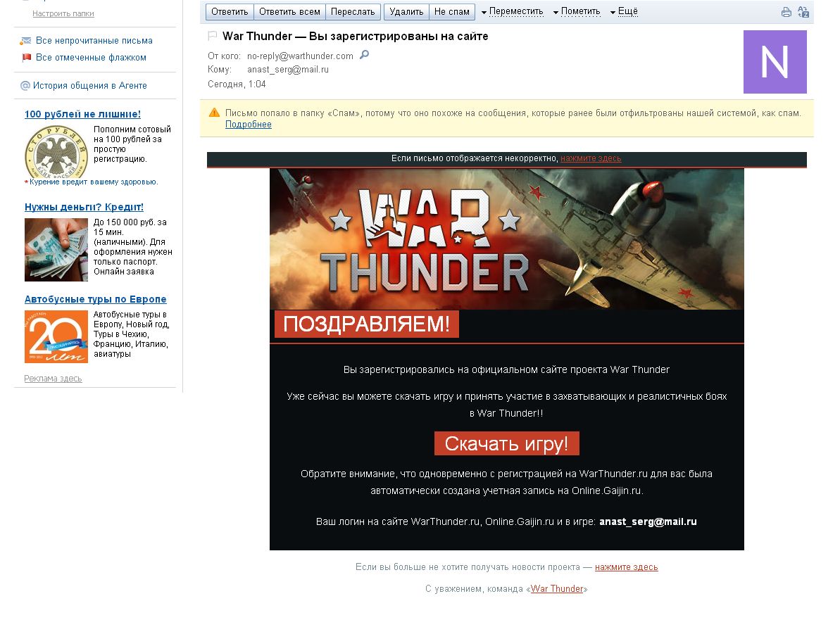Click the War Thunder banner image
The width and height of the screenshot is (840, 620).
pos(507,239)
